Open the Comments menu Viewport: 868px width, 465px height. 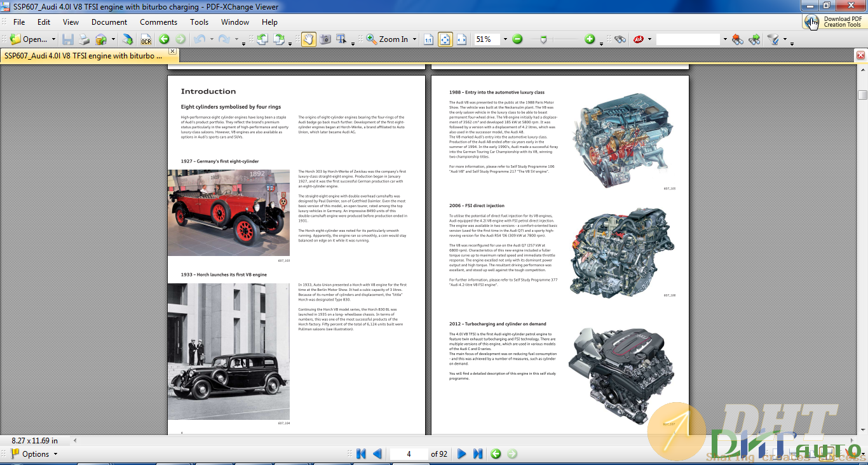tap(158, 22)
